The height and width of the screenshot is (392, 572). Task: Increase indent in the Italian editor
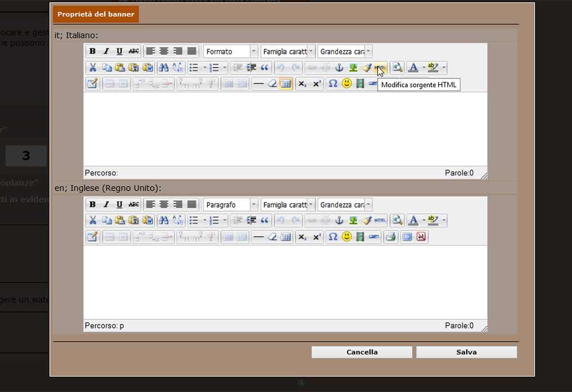click(251, 68)
